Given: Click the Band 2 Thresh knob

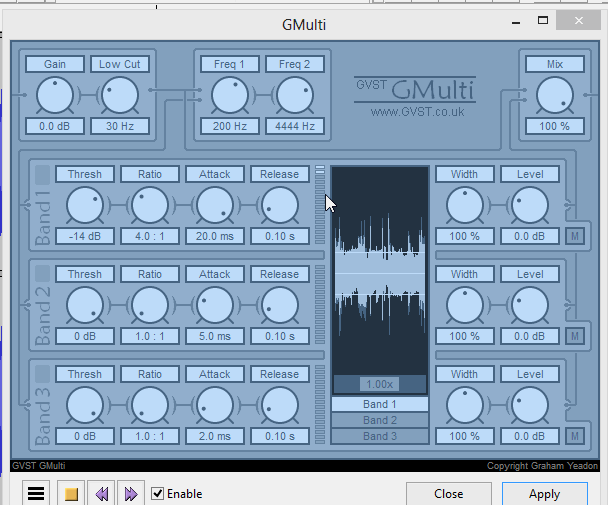Looking at the screenshot, I should (x=85, y=305).
